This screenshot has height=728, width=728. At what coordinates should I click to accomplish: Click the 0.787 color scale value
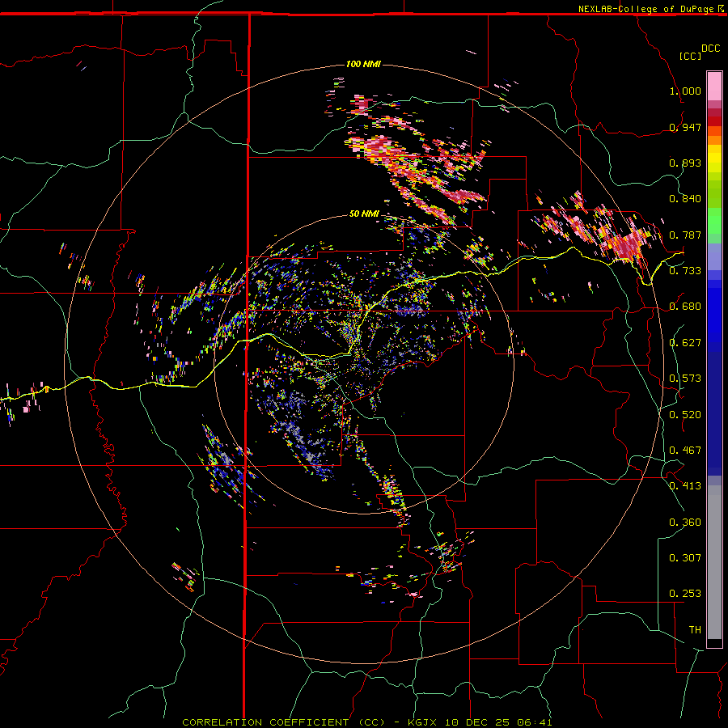(x=685, y=235)
